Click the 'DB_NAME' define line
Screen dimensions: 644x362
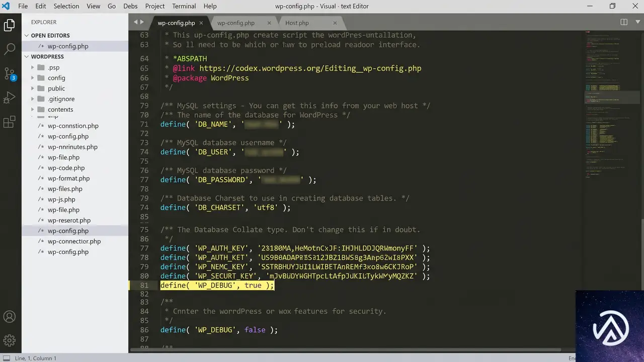pos(227,124)
